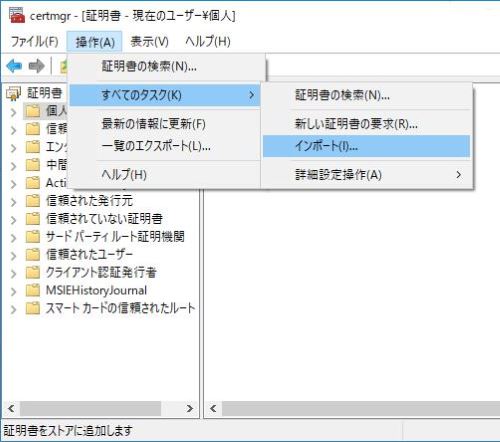Click the folder icon of サードパーティルート証明機関
Viewport: 500px width, 442px height.
click(33, 237)
